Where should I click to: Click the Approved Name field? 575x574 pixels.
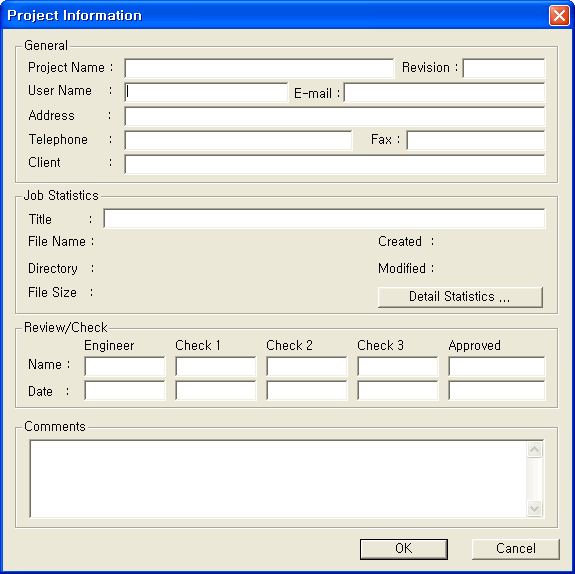coord(497,366)
